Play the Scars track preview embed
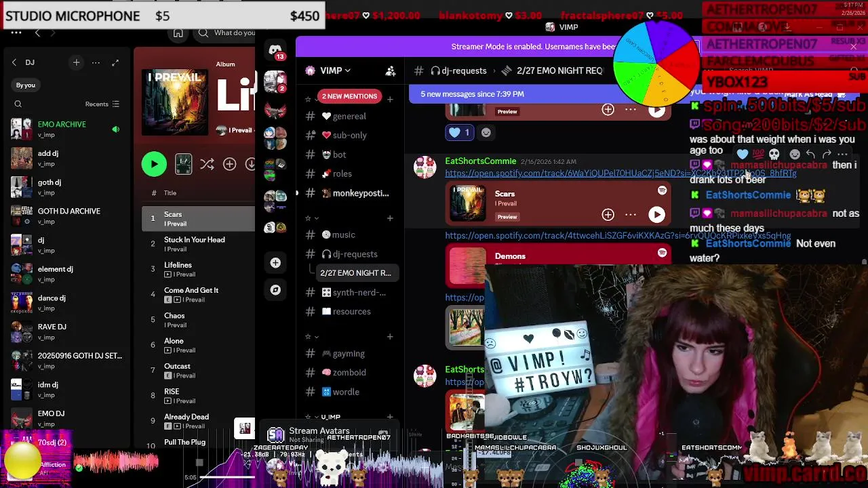The height and width of the screenshot is (488, 868). click(656, 215)
